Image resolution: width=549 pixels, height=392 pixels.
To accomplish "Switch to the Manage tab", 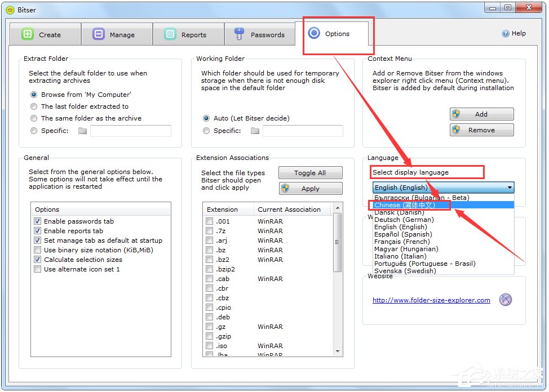I will 117,34.
